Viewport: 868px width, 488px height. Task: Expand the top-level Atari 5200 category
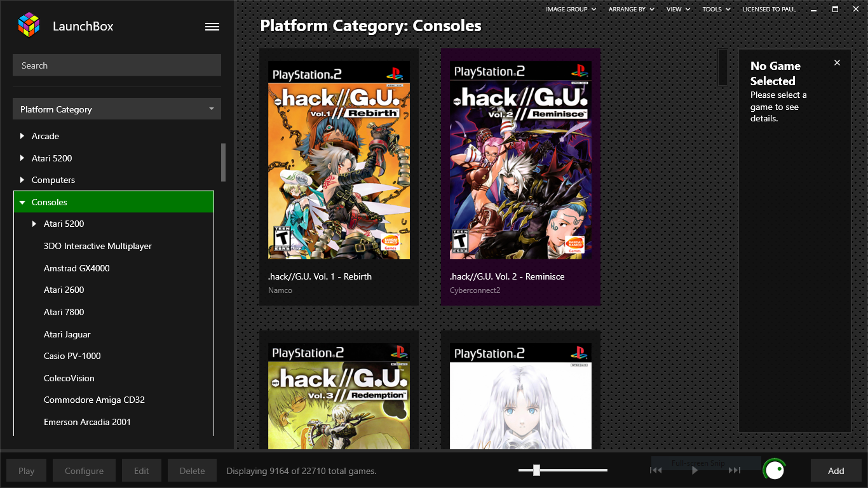[22, 158]
